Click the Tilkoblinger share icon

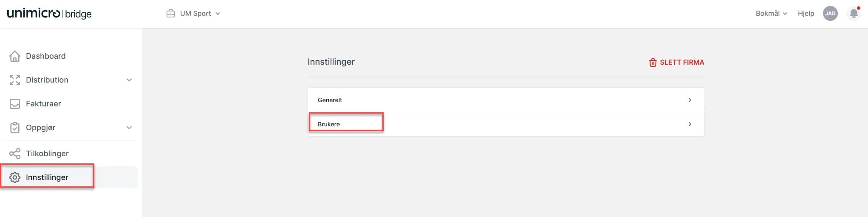(x=15, y=154)
